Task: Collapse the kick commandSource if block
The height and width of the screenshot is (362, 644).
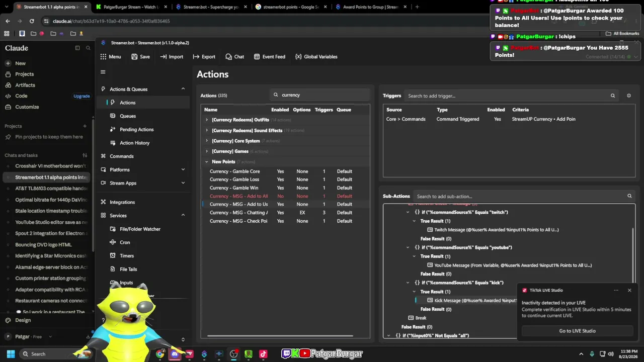Action: pos(408,283)
